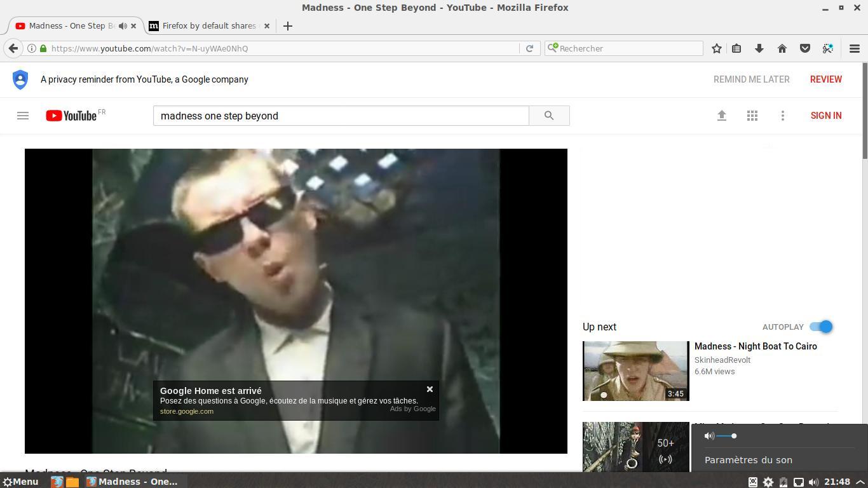Click the 'Google Home est arrivé' ad title

click(211, 391)
